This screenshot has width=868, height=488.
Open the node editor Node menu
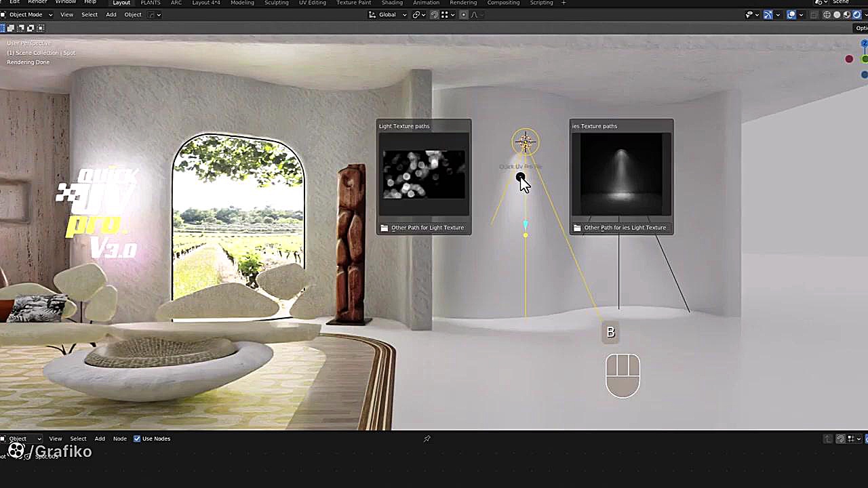point(120,439)
